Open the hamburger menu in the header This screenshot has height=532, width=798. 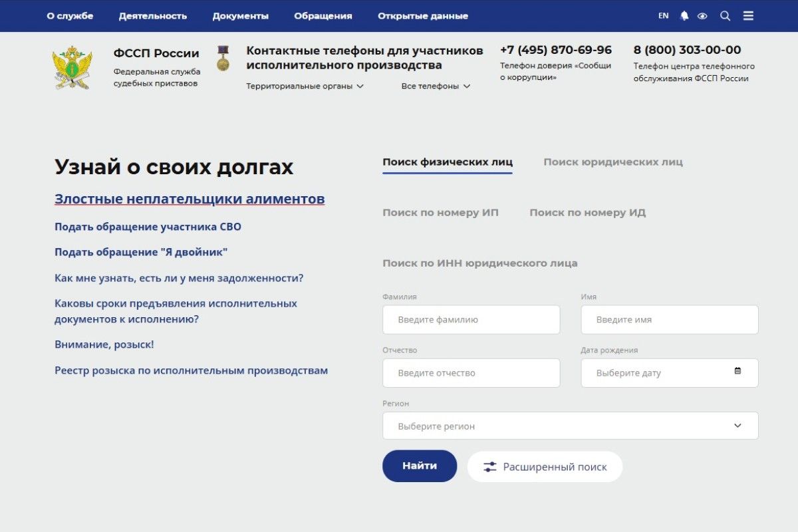point(748,15)
